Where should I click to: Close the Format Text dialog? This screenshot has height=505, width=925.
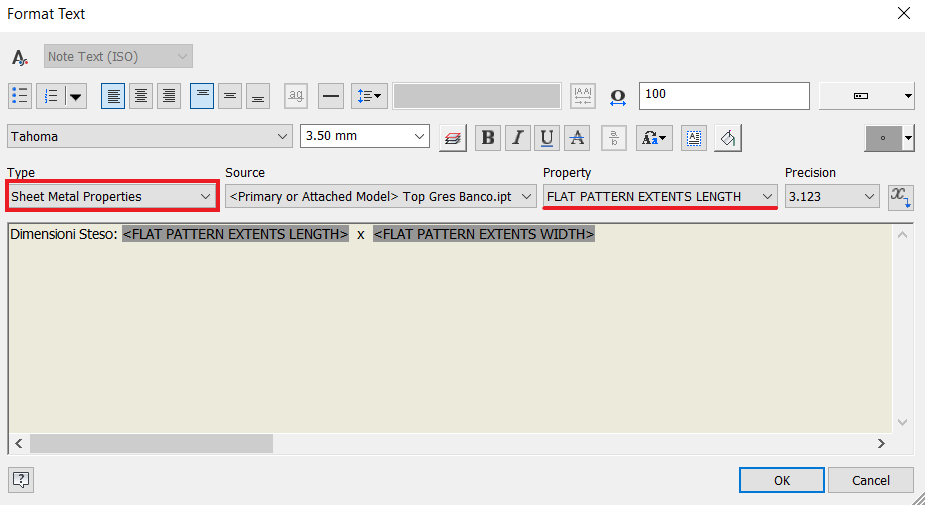(904, 13)
